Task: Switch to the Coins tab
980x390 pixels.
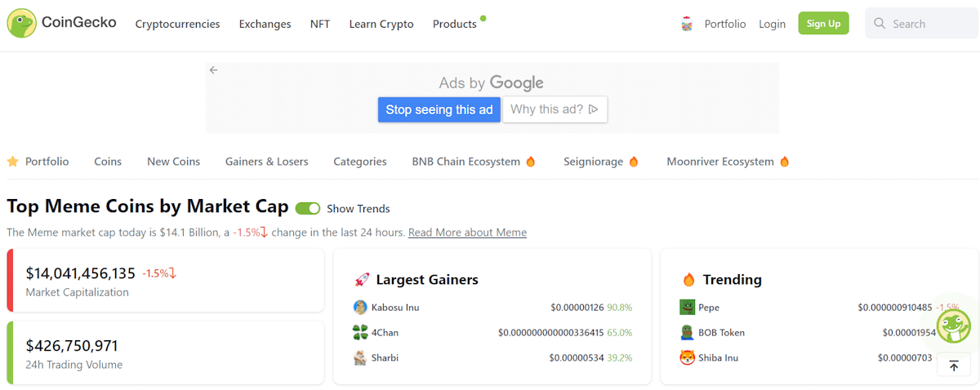Action: pos(108,162)
